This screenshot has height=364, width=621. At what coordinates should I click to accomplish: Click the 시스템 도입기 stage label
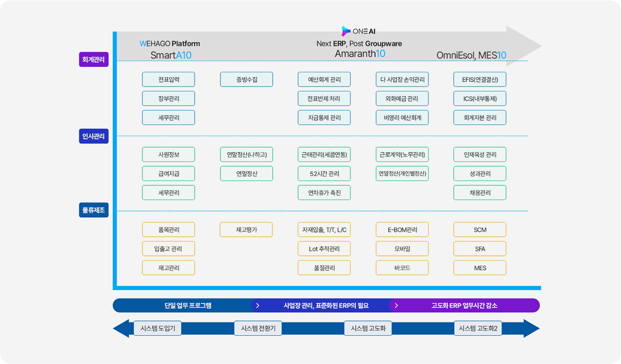point(157,329)
